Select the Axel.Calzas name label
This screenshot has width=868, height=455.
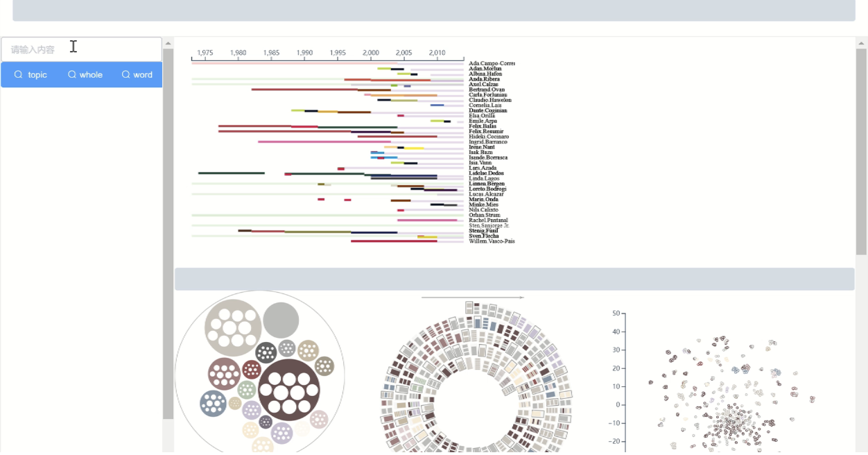(x=483, y=84)
